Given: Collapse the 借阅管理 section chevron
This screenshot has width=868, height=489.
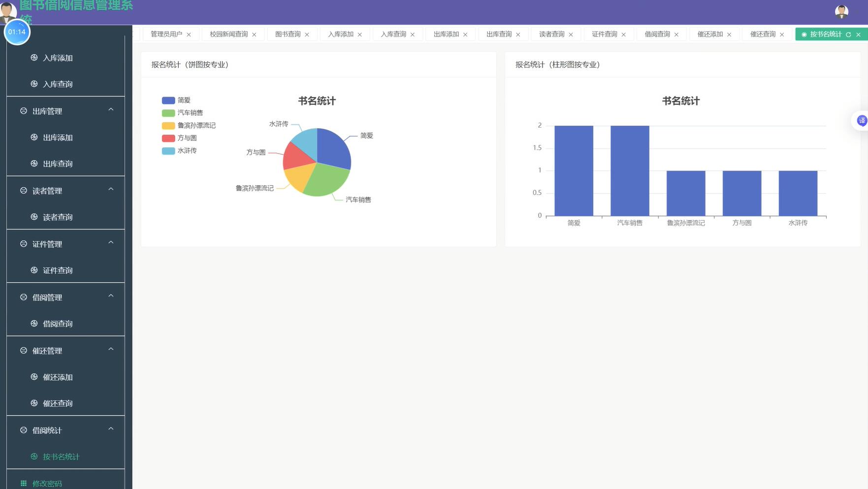Looking at the screenshot, I should point(111,295).
